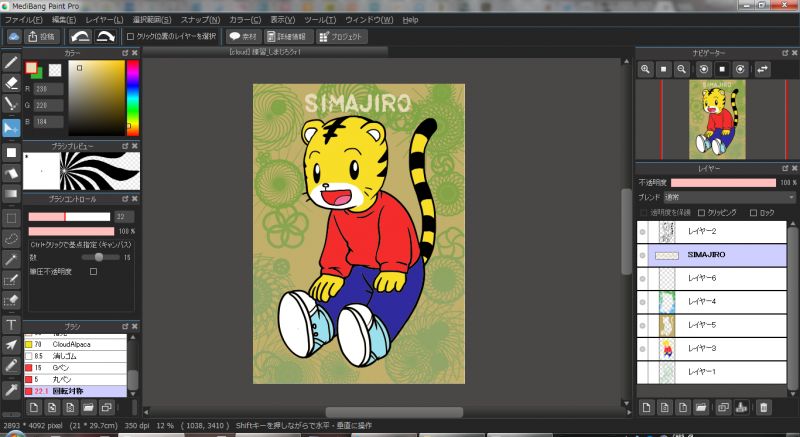Select the Lasso tool

pyautogui.click(x=11, y=239)
